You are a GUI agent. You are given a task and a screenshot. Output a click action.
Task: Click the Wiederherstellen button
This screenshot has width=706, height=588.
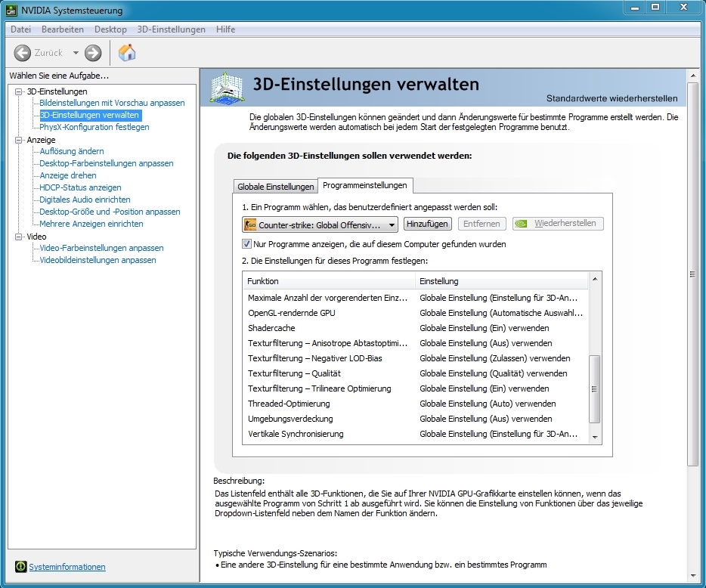point(558,224)
